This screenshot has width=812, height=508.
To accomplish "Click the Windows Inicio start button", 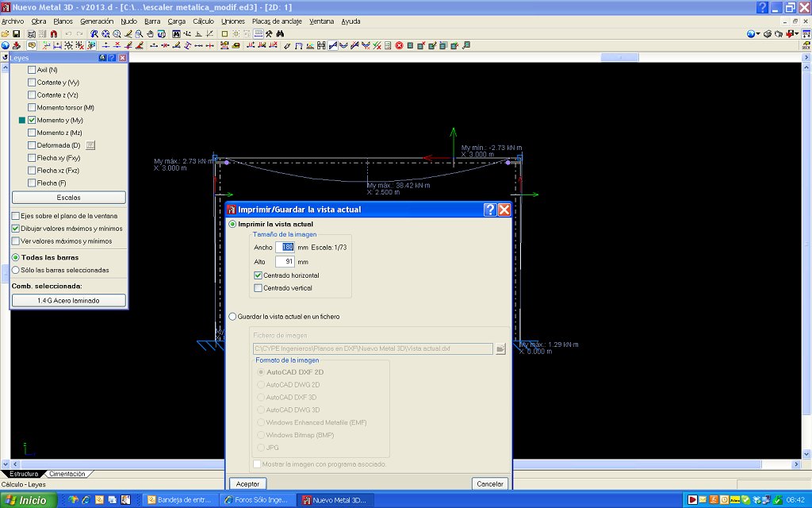I will click(28, 500).
